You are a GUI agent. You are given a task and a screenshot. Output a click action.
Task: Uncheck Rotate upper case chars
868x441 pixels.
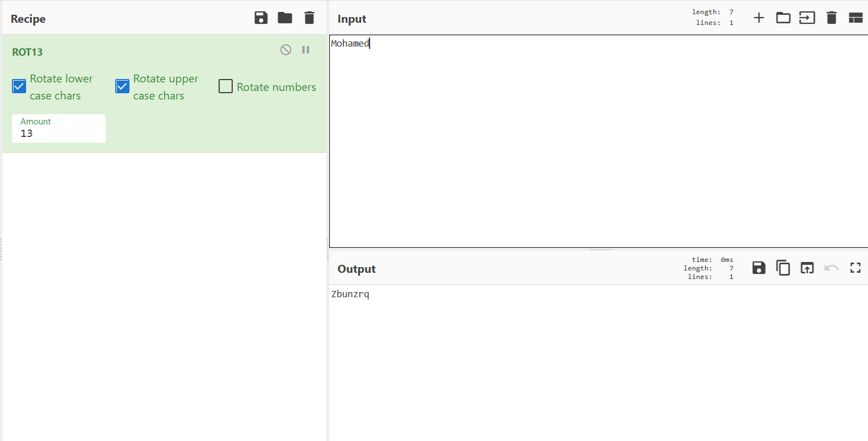(123, 86)
